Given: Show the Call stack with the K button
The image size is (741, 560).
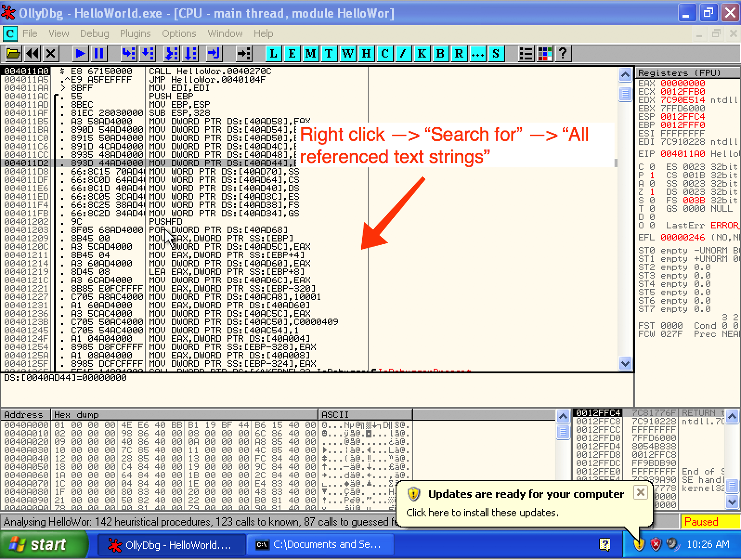Looking at the screenshot, I should pyautogui.click(x=422, y=53).
